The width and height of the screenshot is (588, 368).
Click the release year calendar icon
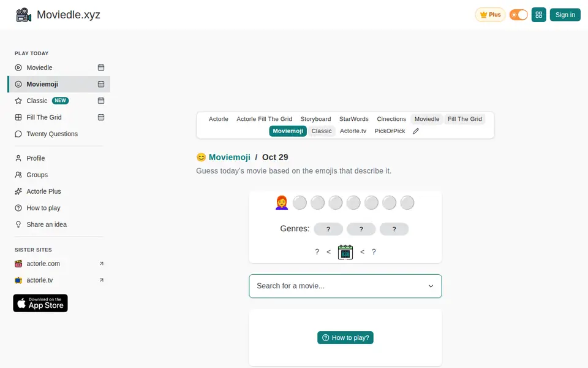pos(345,252)
